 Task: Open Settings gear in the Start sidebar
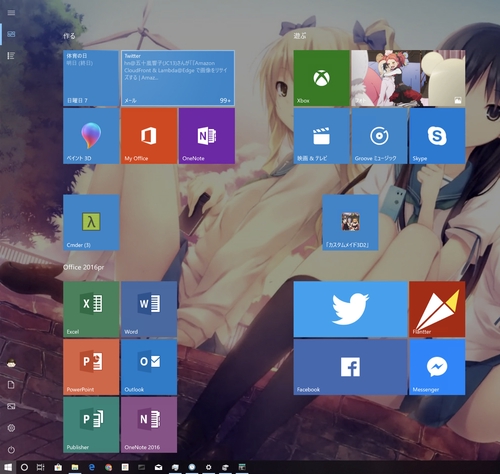tap(11, 428)
